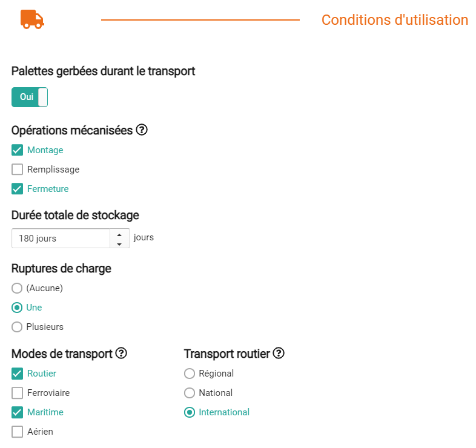Click the Transport routier help icon
This screenshot has width=476, height=448.
click(x=279, y=353)
